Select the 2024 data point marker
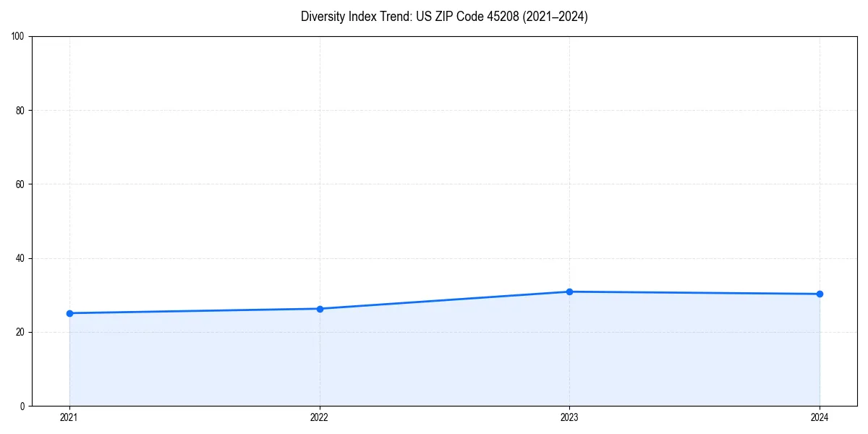The image size is (868, 434). [820, 294]
